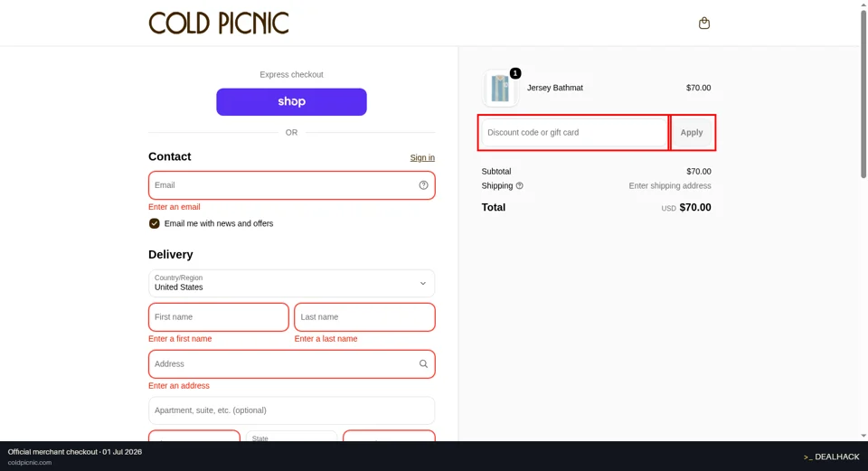Apply the discount code
The image size is (868, 471).
point(692,133)
